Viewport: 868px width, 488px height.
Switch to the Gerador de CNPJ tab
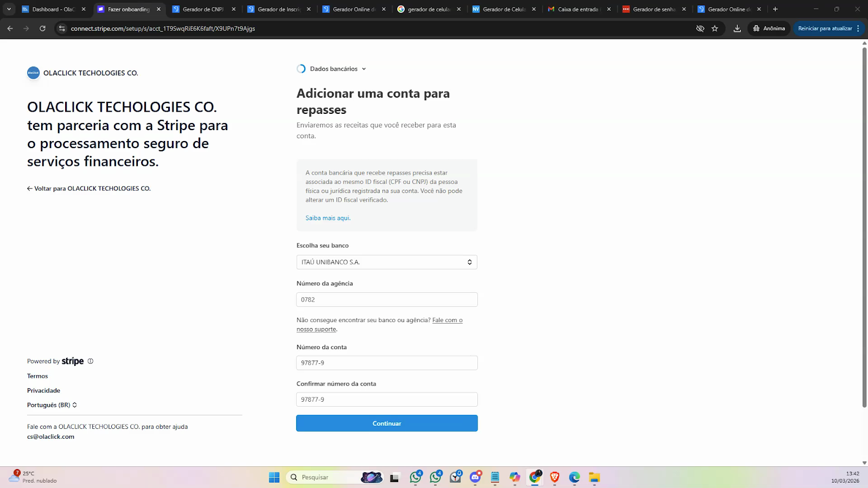[202, 9]
